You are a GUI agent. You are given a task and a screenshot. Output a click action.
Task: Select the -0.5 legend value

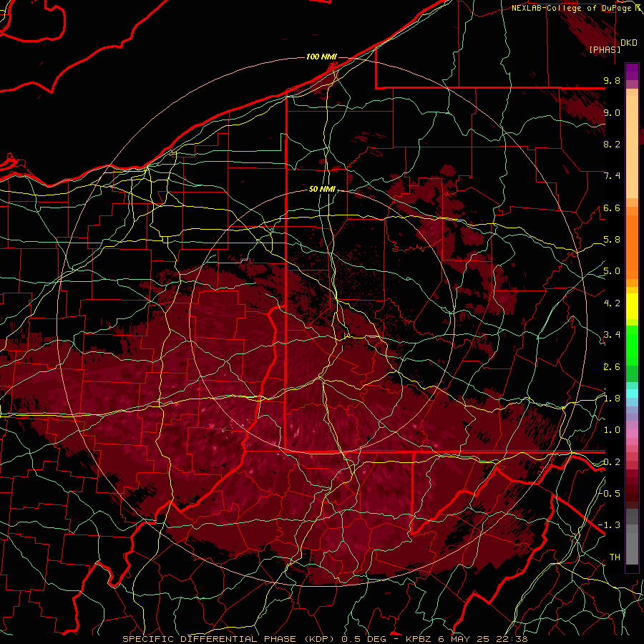[x=610, y=493]
